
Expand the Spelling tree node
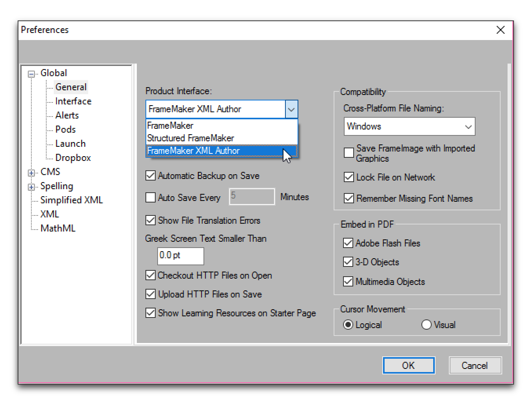(x=31, y=187)
